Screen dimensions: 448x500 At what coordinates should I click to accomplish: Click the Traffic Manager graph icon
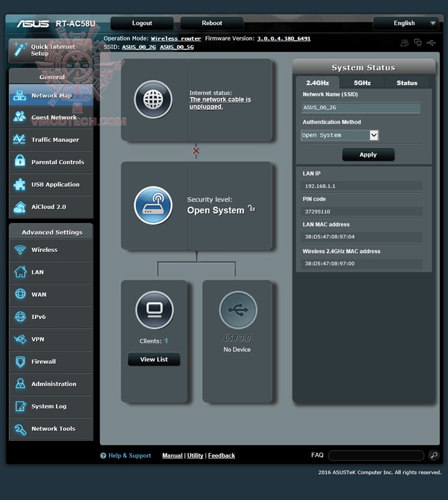[20, 139]
